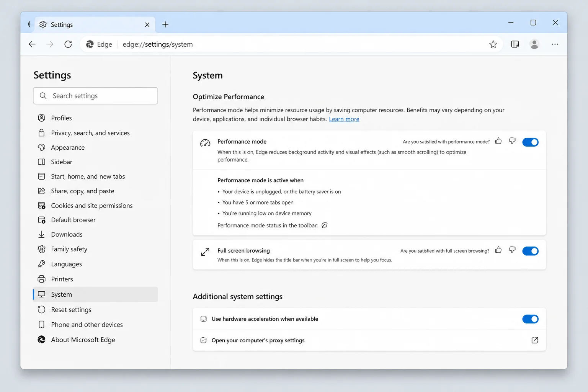
Task: Click Open your computer's proxy settings
Action: pyautogui.click(x=369, y=340)
